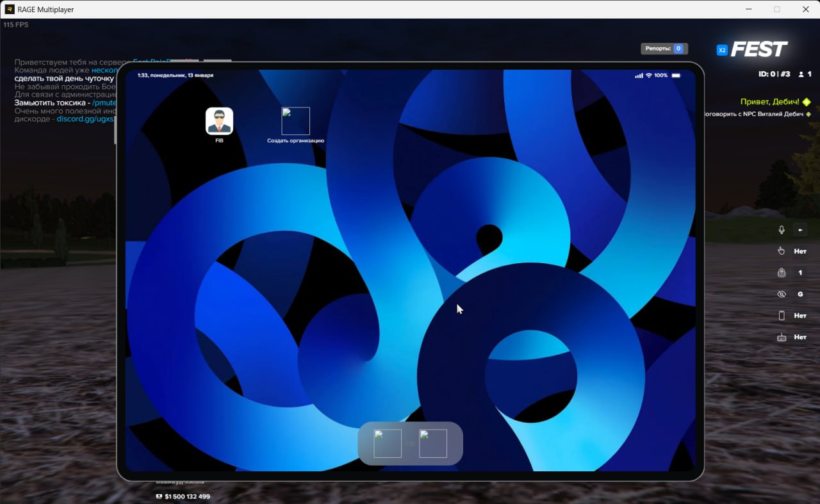Open the FIB app on the tablet
The image size is (820, 504).
tap(219, 121)
